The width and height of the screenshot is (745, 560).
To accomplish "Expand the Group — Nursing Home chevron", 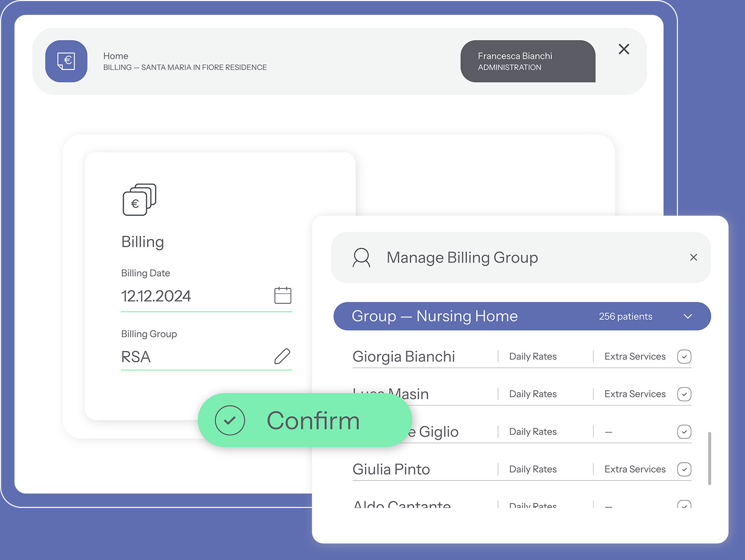I will pyautogui.click(x=687, y=316).
